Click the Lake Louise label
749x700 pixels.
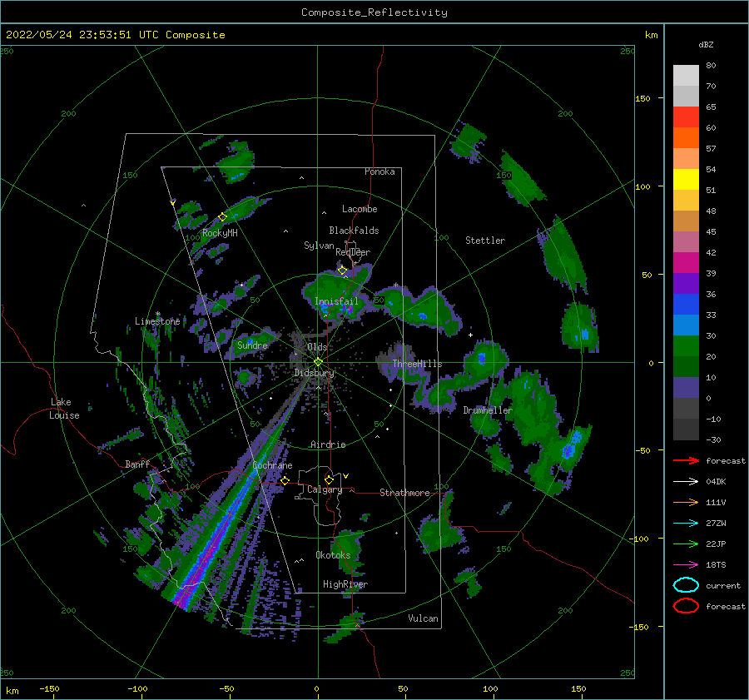(64, 409)
